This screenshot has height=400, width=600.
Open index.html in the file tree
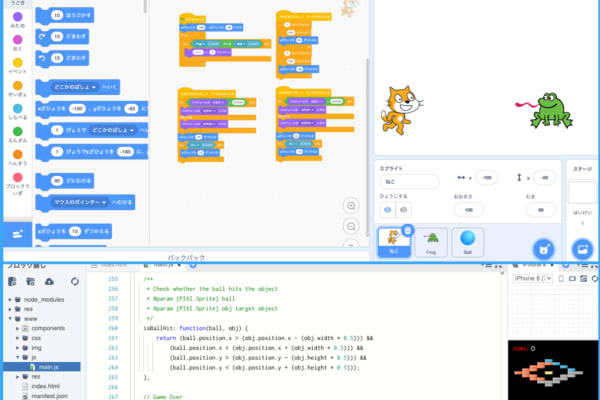pos(46,385)
